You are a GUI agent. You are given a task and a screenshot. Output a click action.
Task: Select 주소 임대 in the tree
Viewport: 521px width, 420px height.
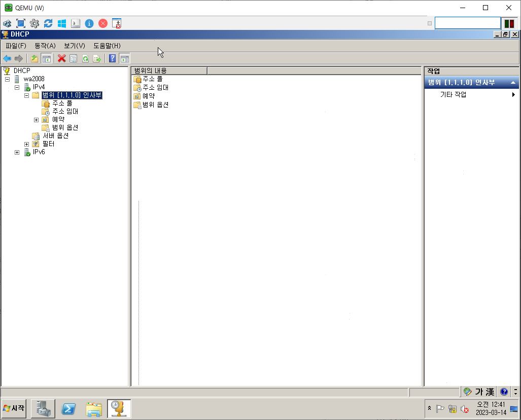pos(65,111)
